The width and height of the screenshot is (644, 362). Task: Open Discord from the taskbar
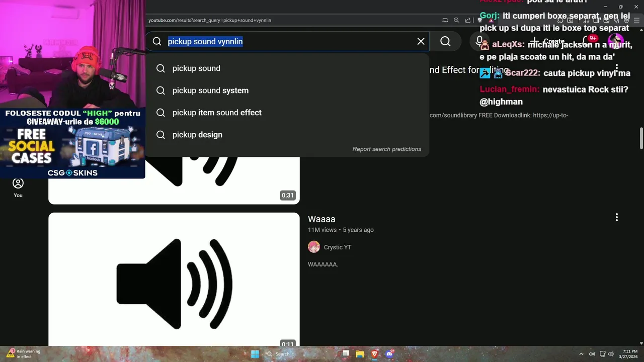click(x=389, y=354)
